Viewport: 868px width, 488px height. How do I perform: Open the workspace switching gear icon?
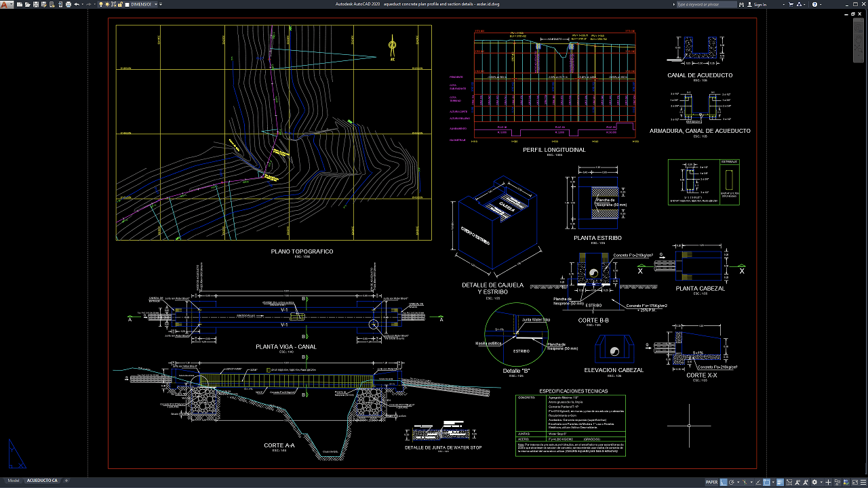point(814,483)
